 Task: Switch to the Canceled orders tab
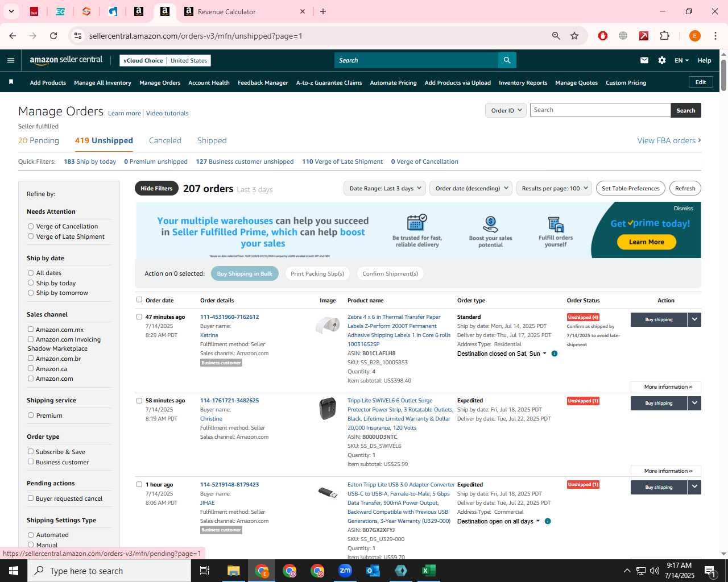pos(165,140)
